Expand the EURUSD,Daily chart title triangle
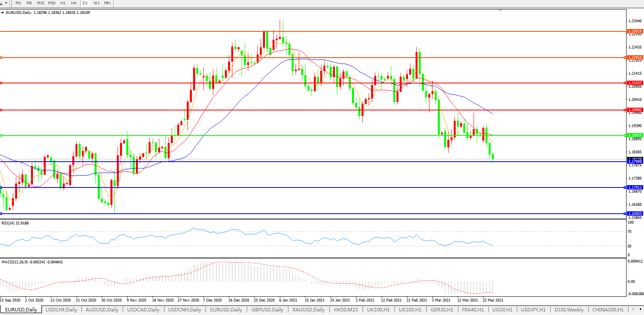Image resolution: width=644 pixels, height=315 pixels. 3,13
